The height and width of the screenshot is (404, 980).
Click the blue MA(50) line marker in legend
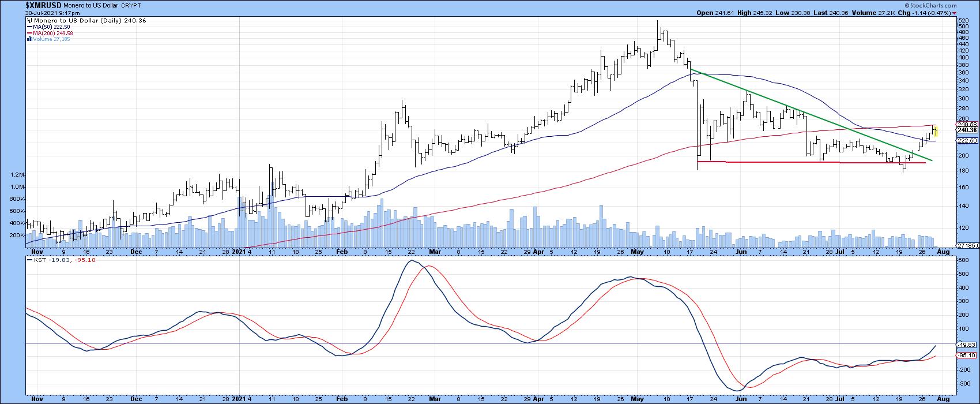click(x=29, y=27)
